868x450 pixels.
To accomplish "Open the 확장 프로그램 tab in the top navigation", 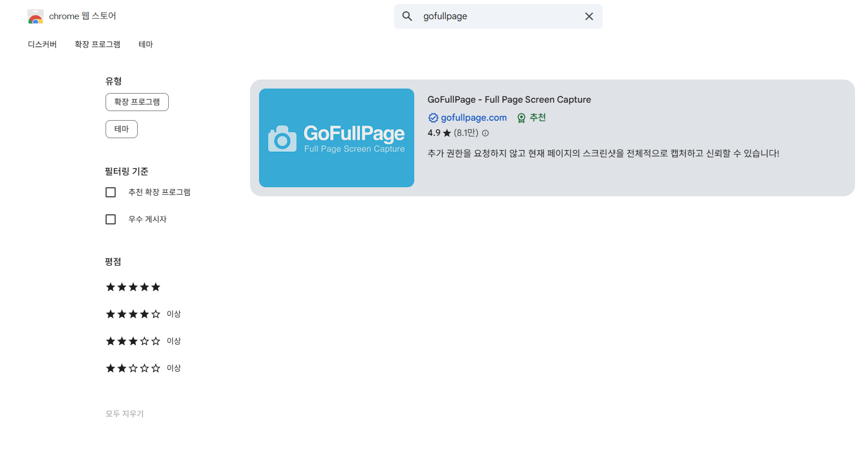I will coord(98,45).
